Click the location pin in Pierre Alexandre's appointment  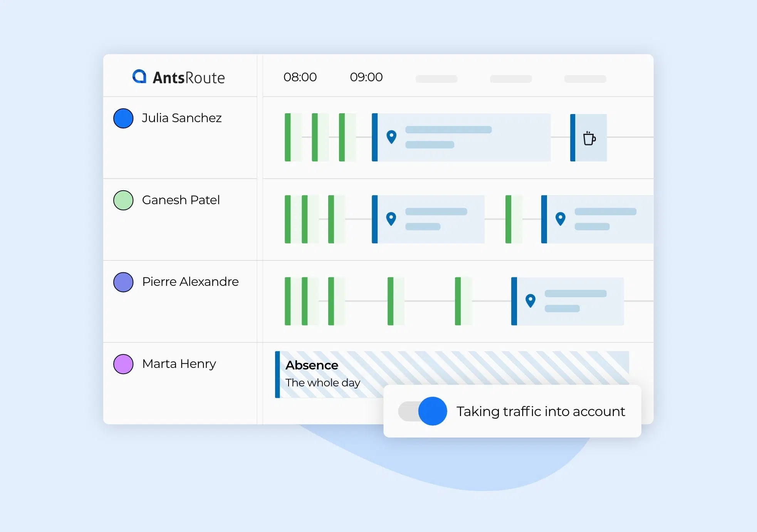530,300
